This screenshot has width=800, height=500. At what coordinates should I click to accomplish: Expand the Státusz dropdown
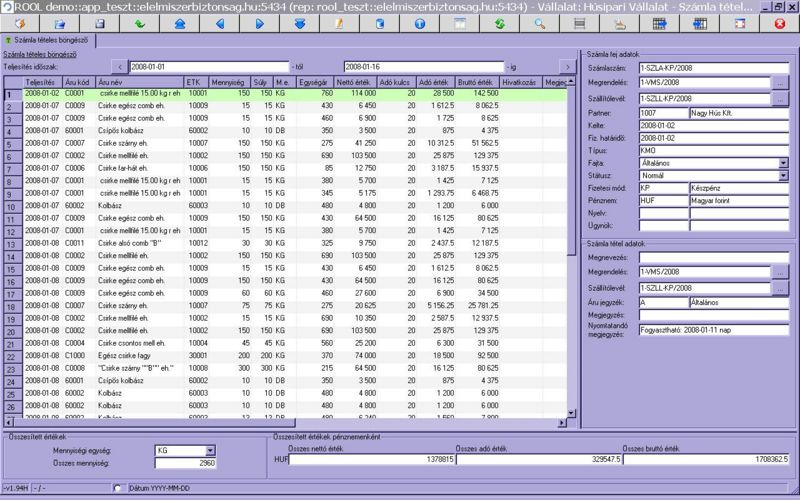(x=783, y=174)
